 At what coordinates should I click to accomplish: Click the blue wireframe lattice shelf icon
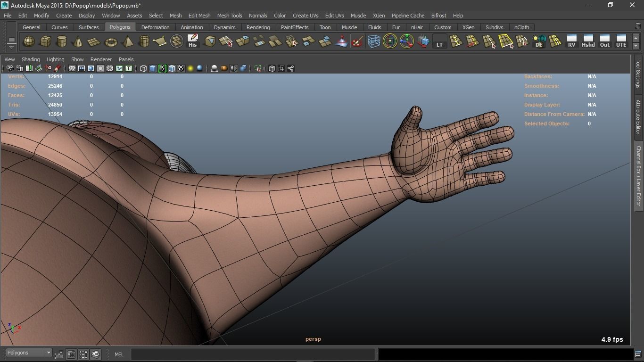click(374, 41)
